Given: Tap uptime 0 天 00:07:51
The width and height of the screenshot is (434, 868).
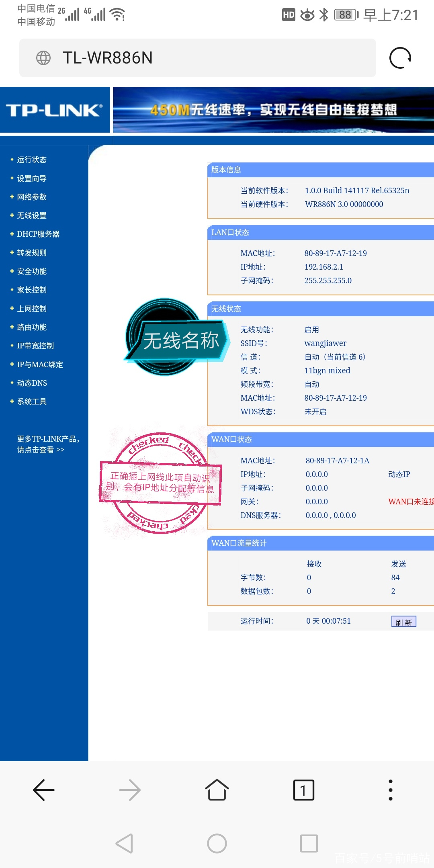Looking at the screenshot, I should [328, 621].
